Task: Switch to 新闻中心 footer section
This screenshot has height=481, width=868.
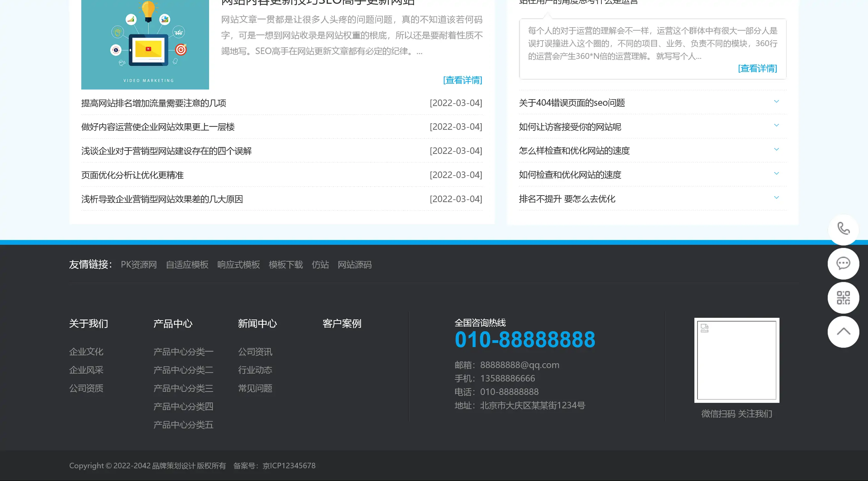Action: pyautogui.click(x=257, y=324)
